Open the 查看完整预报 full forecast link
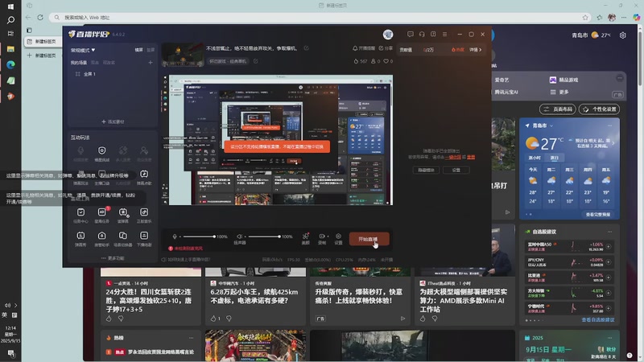Image resolution: width=644 pixels, height=362 pixels. [x=598, y=214]
